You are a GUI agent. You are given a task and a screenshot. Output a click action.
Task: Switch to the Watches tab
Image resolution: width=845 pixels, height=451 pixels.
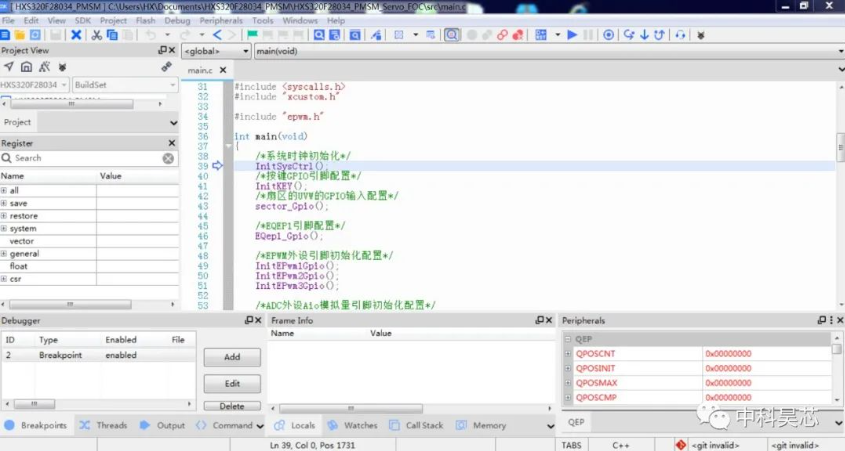(352, 425)
